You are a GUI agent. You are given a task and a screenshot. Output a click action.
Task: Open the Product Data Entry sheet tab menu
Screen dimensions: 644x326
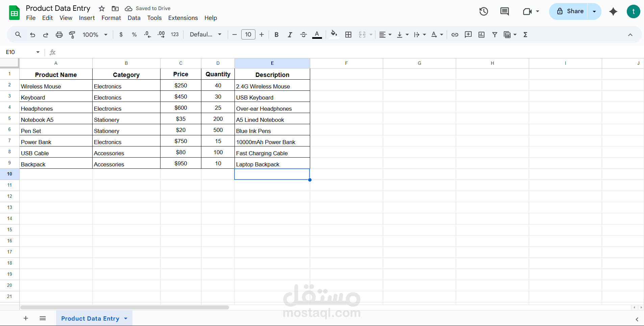pyautogui.click(x=125, y=318)
